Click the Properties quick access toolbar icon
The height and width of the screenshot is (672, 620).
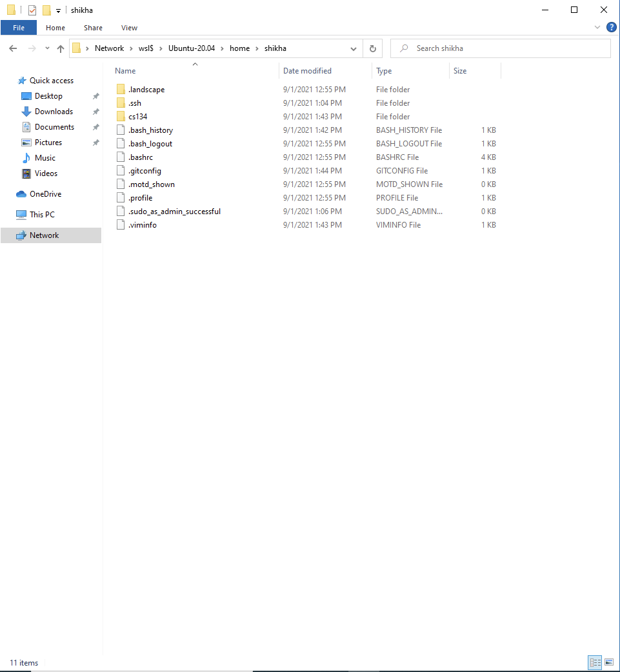(32, 10)
